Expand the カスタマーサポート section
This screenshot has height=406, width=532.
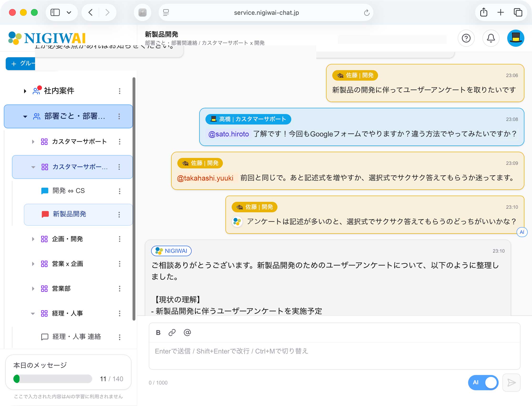pos(33,142)
